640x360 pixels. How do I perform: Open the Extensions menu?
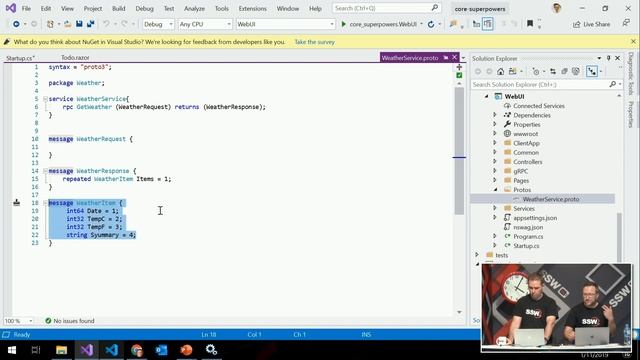pos(253,8)
